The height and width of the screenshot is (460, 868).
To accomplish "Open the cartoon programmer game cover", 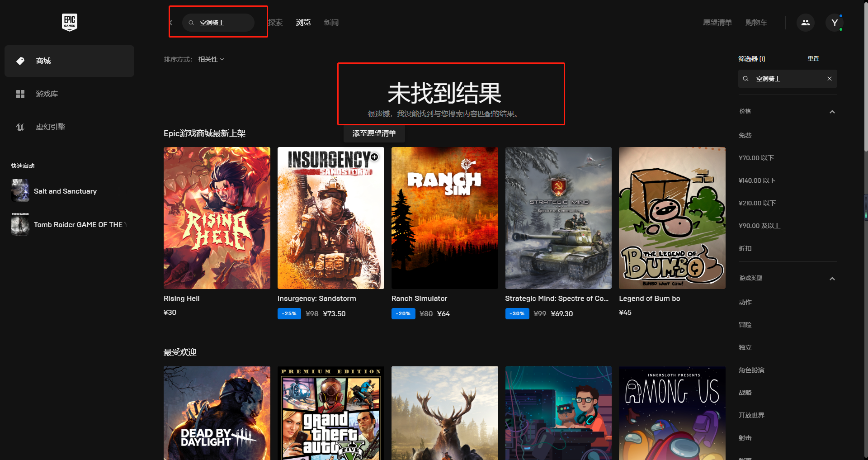I will [x=558, y=413].
